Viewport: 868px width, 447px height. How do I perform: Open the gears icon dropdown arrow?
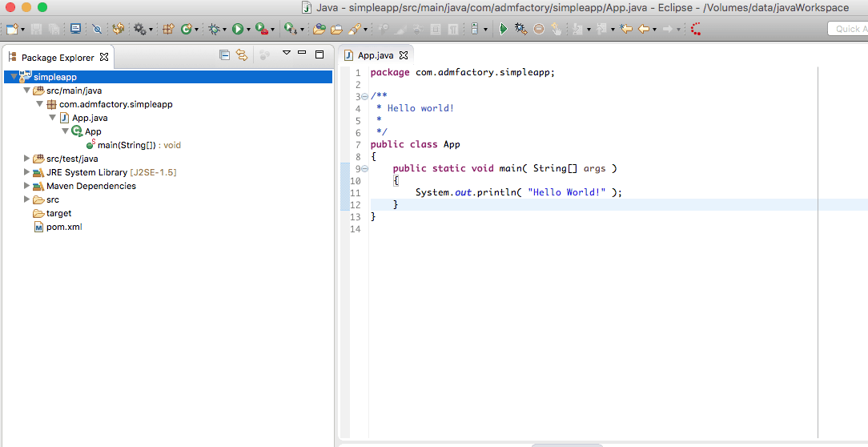tap(151, 30)
